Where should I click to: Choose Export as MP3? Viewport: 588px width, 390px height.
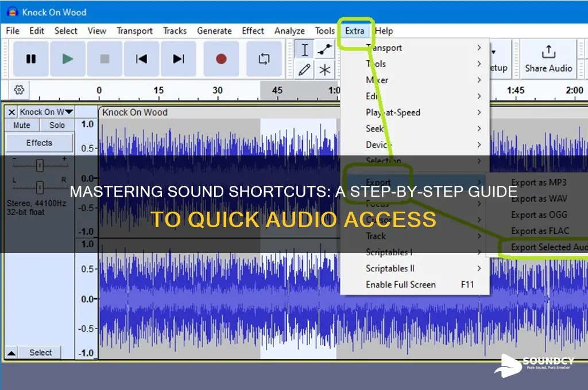(539, 182)
